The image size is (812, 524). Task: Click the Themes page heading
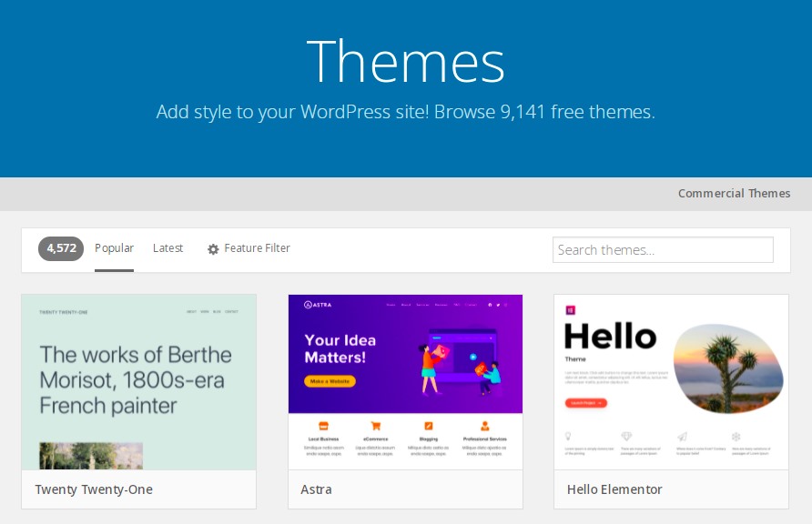point(405,61)
